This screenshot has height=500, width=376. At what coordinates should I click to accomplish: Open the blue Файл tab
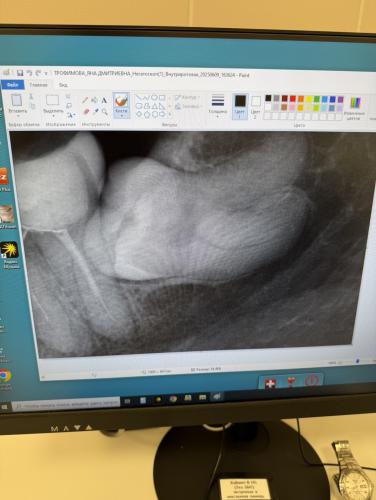pos(12,85)
